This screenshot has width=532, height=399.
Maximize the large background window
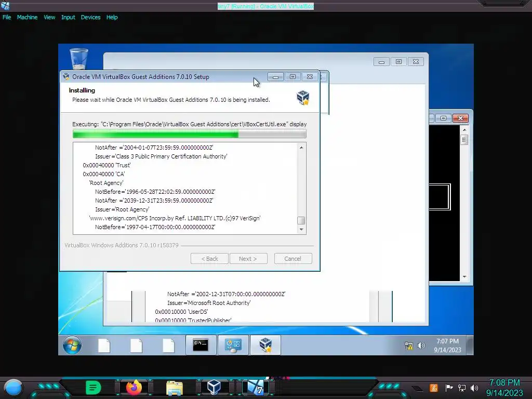click(398, 62)
